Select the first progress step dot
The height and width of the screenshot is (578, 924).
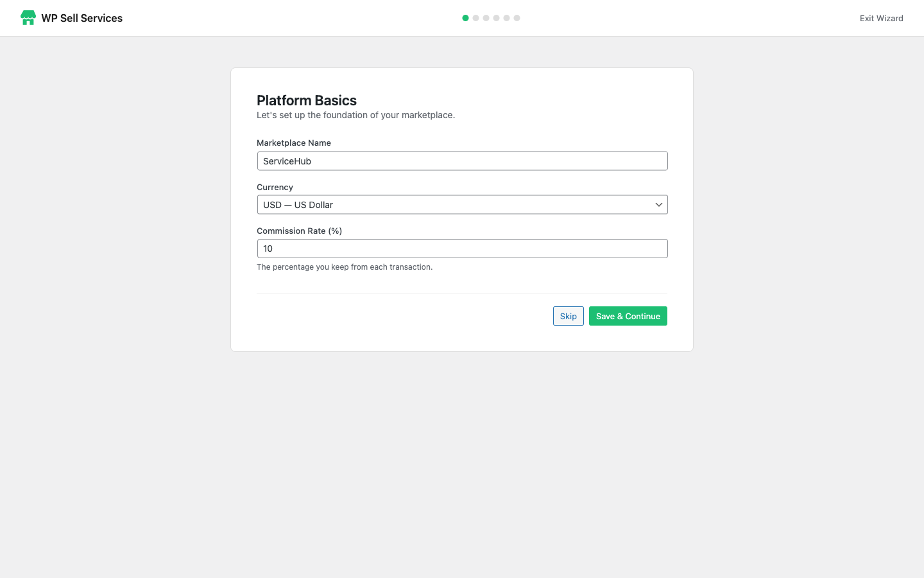pyautogui.click(x=466, y=18)
